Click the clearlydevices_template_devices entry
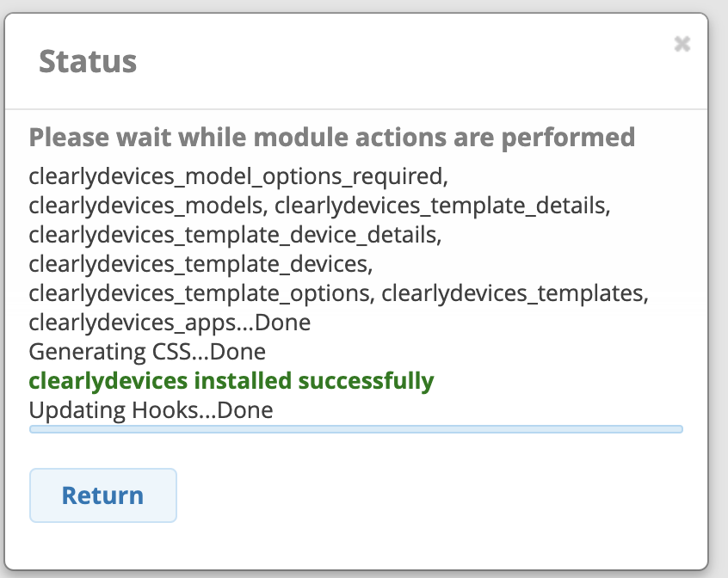This screenshot has height=578, width=728. point(201,264)
